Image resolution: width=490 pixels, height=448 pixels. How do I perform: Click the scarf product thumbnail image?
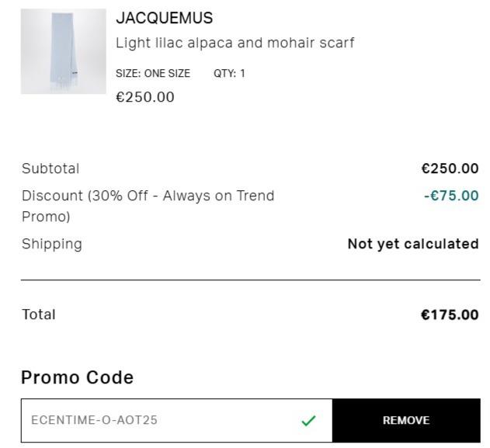[63, 51]
